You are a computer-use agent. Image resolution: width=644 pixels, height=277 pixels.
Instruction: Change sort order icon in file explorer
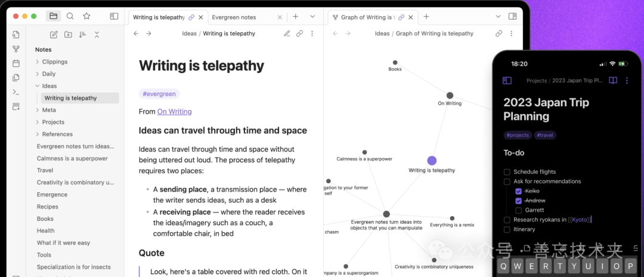[x=82, y=35]
